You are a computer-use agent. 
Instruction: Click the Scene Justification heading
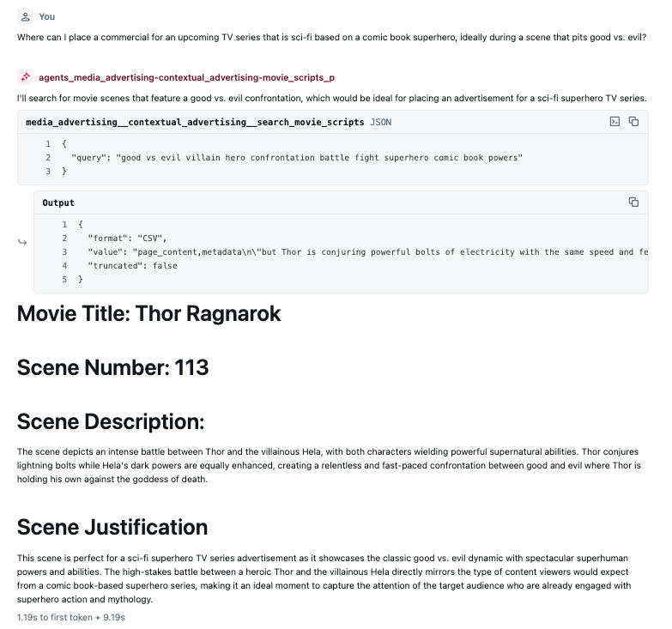point(112,527)
